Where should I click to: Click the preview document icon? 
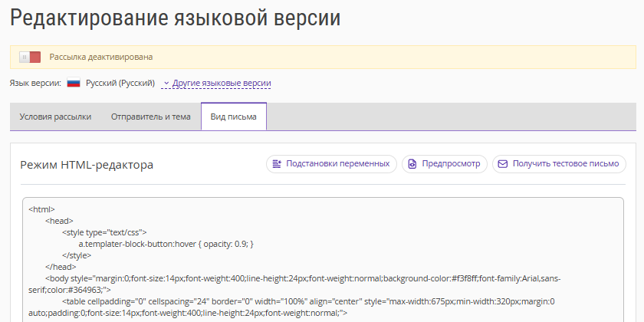[412, 164]
